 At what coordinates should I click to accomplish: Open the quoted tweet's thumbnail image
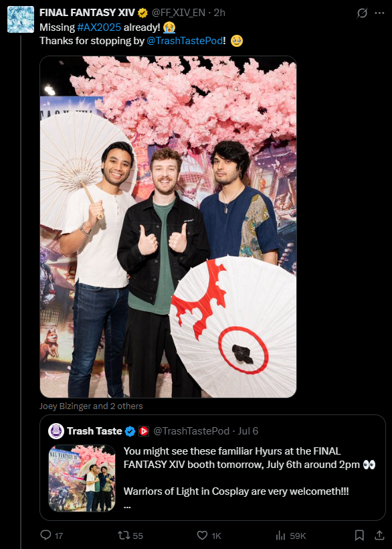[82, 478]
